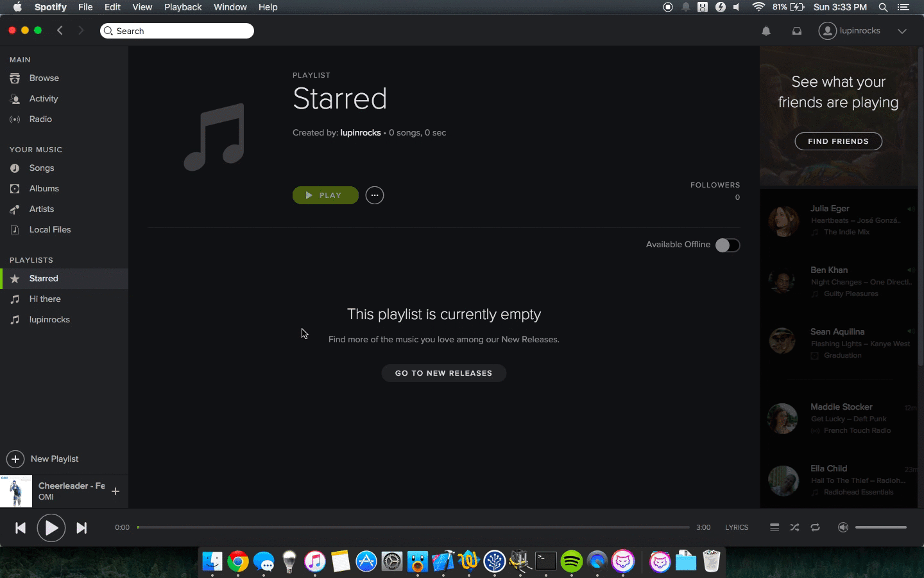Viewport: 924px width, 578px height.
Task: Open Radio in the sidebar
Action: [x=40, y=119]
